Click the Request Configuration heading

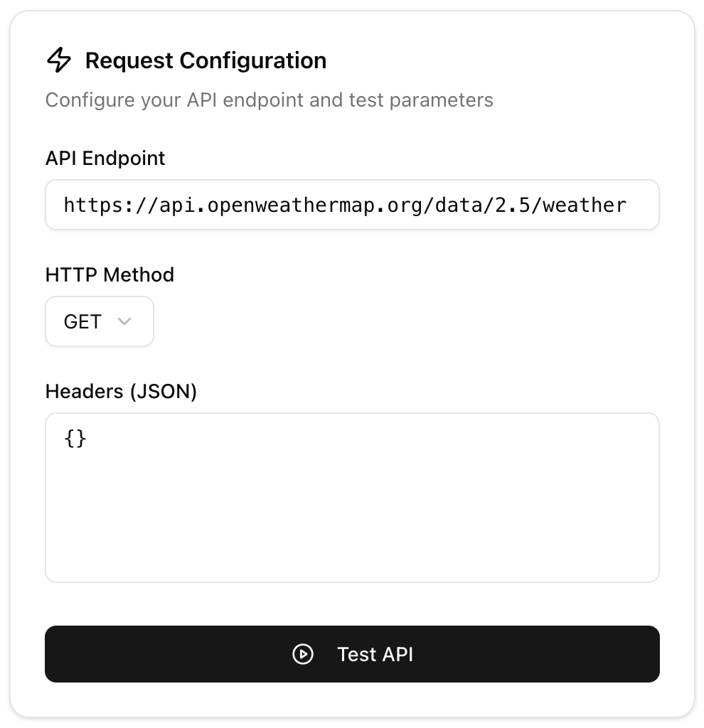(206, 60)
